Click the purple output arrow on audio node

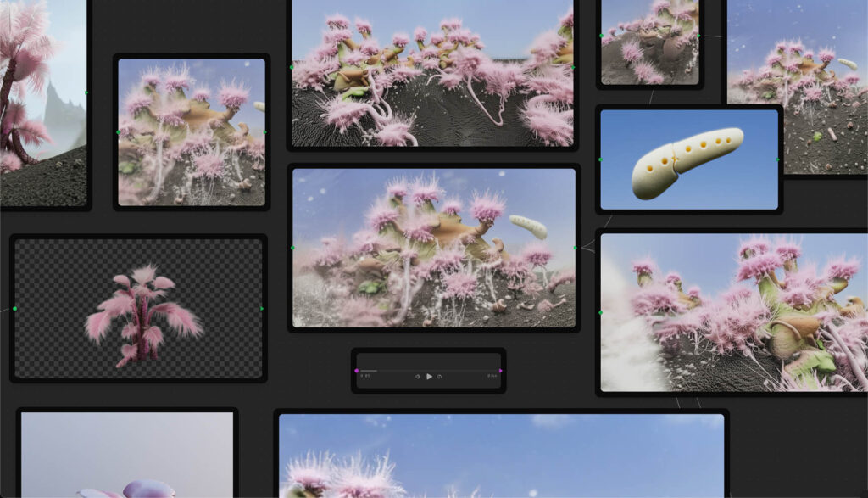point(500,370)
